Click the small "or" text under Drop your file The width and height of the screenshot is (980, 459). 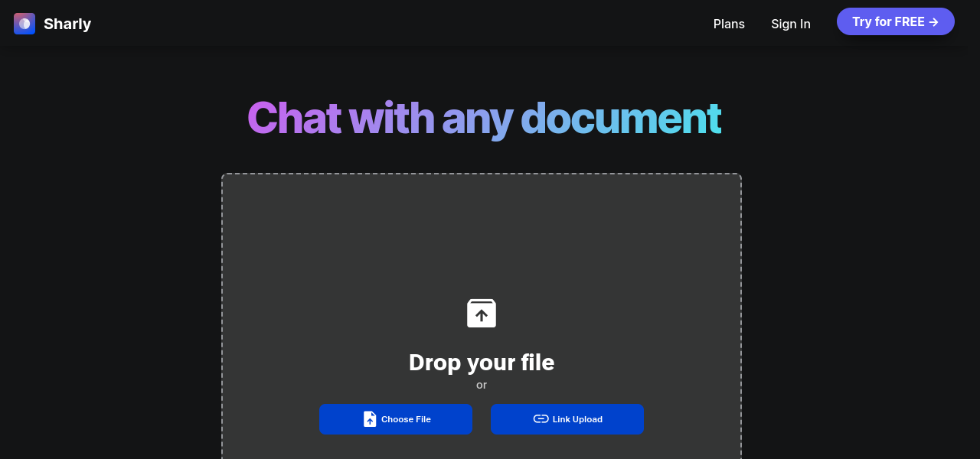tap(482, 385)
